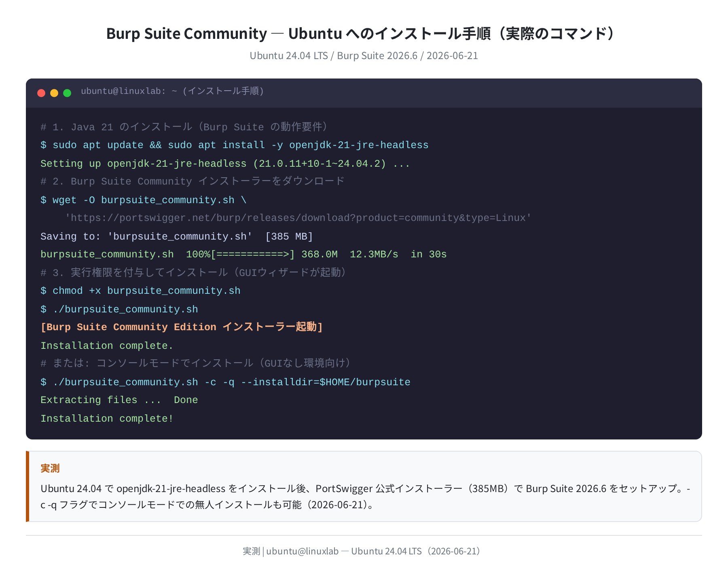Select the 'sudo apt update && sudo apt install' command
Image resolution: width=728 pixels, height=573 pixels.
pyautogui.click(x=235, y=145)
